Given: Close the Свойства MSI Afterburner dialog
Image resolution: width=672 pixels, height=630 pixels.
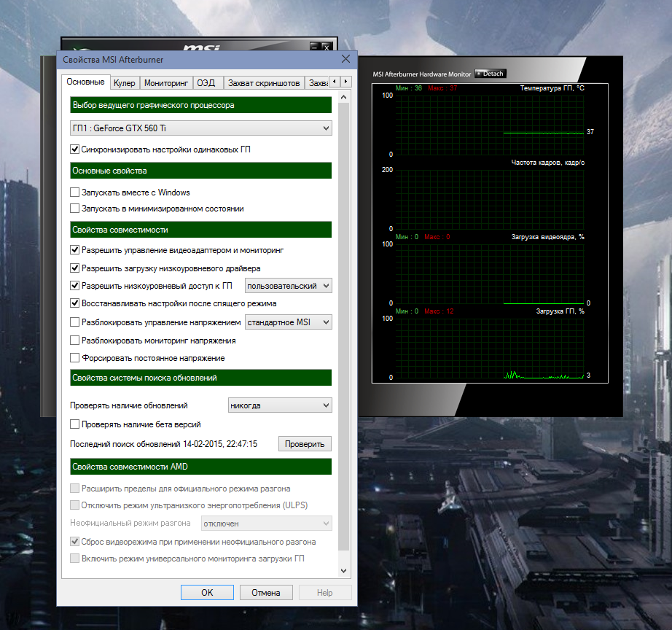Looking at the screenshot, I should point(346,59).
